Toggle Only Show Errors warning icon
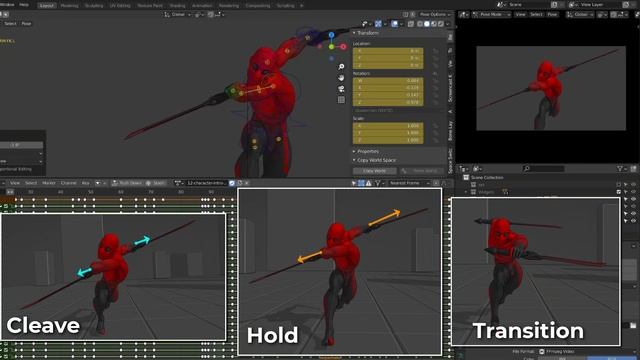Screen dimensions: 640x360 pyautogui.click(x=369, y=183)
